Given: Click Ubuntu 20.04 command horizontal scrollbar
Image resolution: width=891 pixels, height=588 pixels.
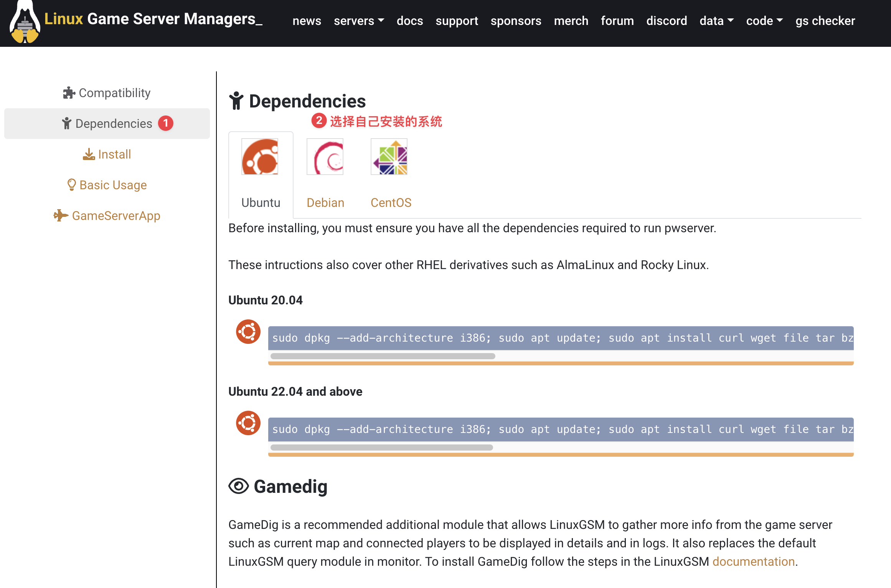Looking at the screenshot, I should [383, 356].
